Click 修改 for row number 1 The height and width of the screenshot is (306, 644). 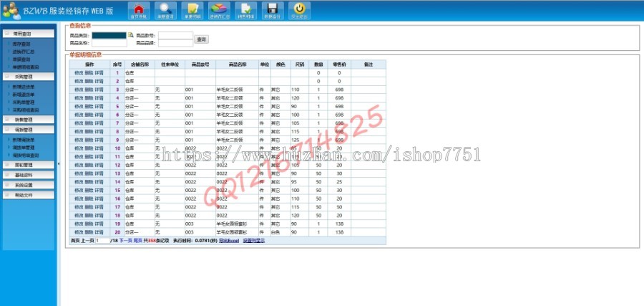point(79,73)
